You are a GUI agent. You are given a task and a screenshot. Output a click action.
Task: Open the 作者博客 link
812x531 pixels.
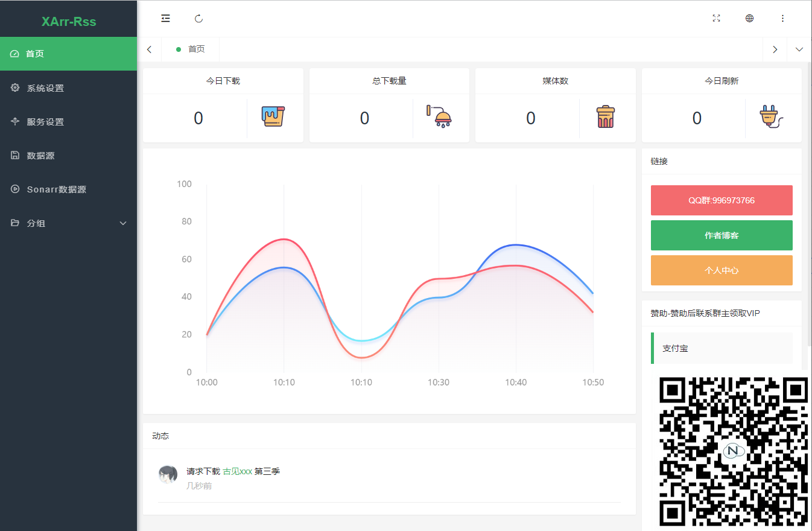(x=722, y=235)
